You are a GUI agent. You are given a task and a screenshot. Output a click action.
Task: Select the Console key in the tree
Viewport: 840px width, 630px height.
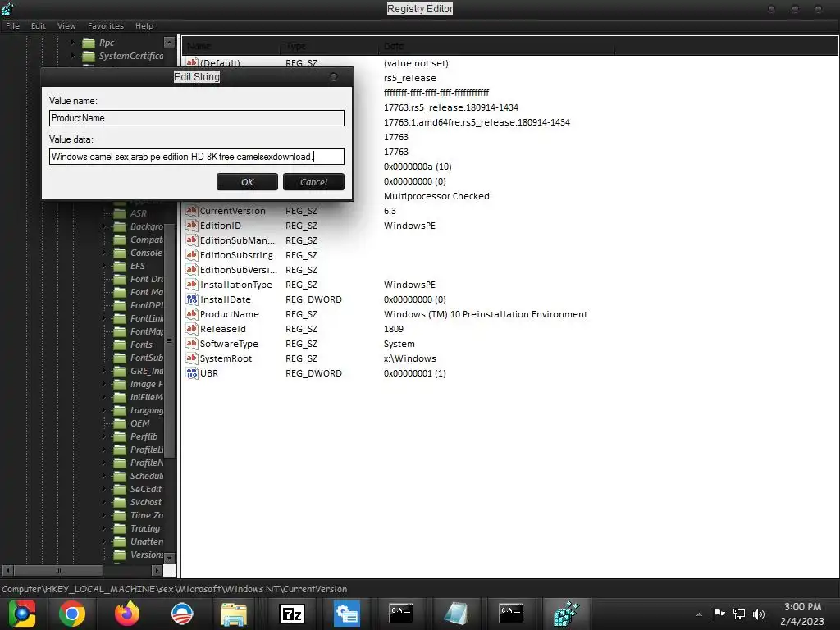(x=146, y=253)
